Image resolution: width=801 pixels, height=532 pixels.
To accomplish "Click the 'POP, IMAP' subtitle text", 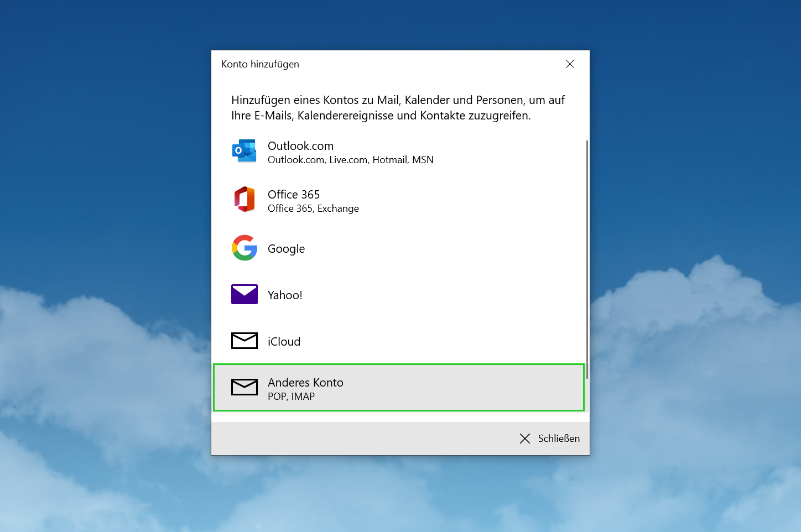I will pos(291,397).
